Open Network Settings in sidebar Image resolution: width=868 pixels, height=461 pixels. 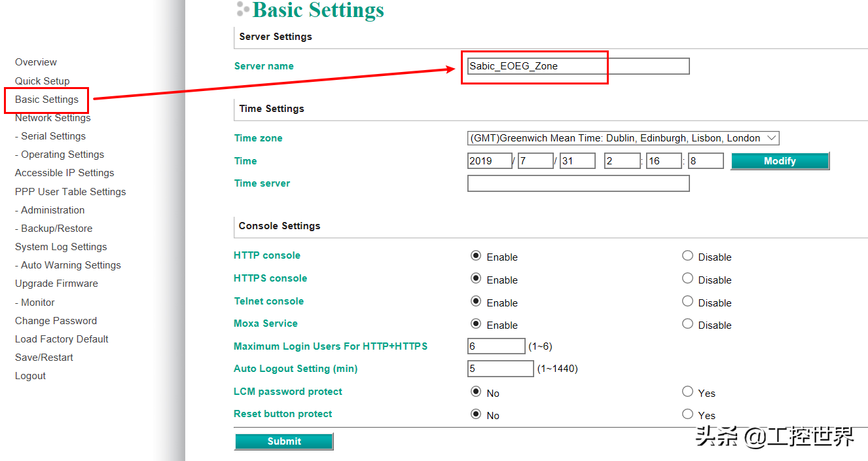click(x=52, y=118)
